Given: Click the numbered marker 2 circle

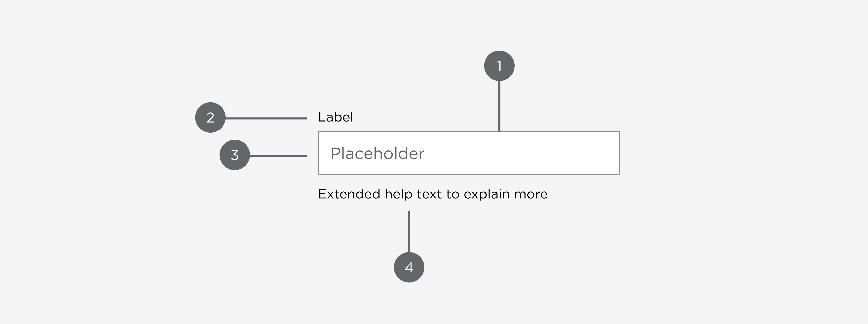Looking at the screenshot, I should point(210,117).
